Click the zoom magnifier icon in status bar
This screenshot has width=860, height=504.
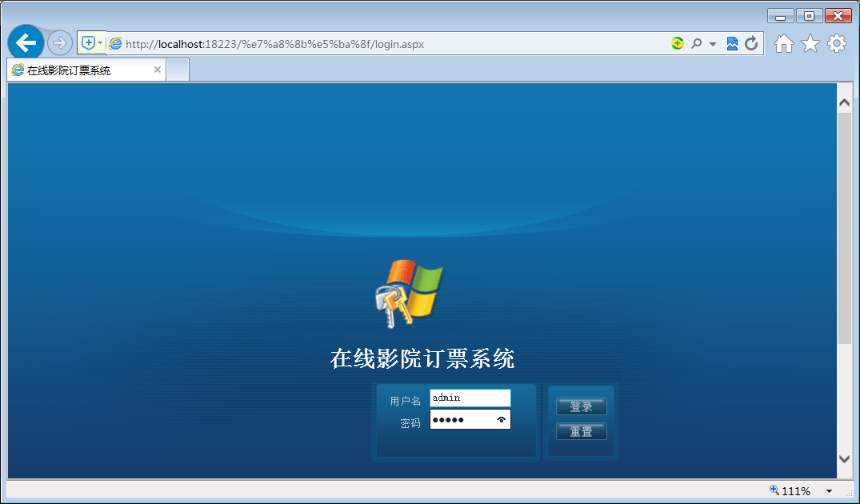coord(774,490)
